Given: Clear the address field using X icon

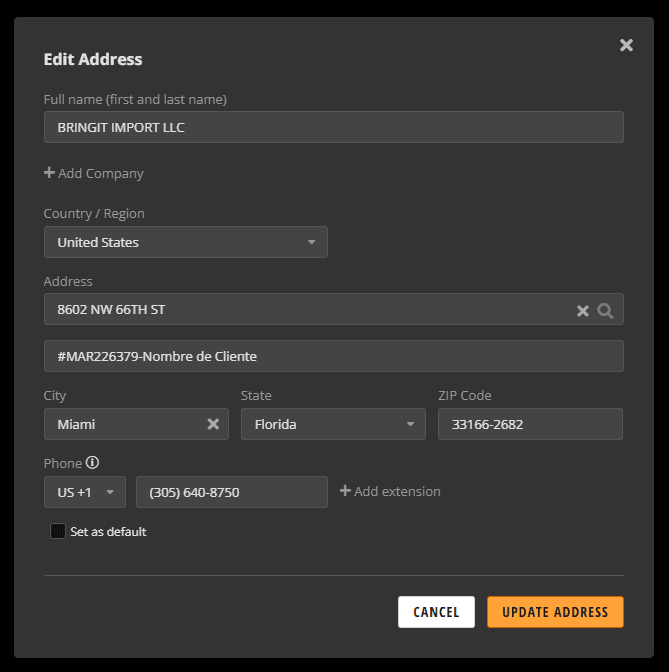Looking at the screenshot, I should pos(582,311).
